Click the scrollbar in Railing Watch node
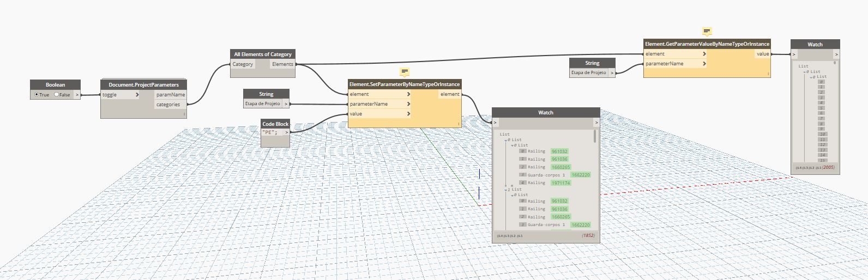Image resolution: width=868 pixels, height=280 pixels. point(595,136)
